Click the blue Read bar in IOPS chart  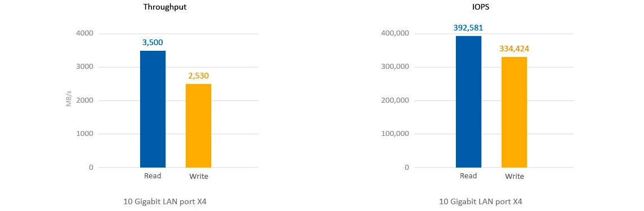[x=469, y=102]
